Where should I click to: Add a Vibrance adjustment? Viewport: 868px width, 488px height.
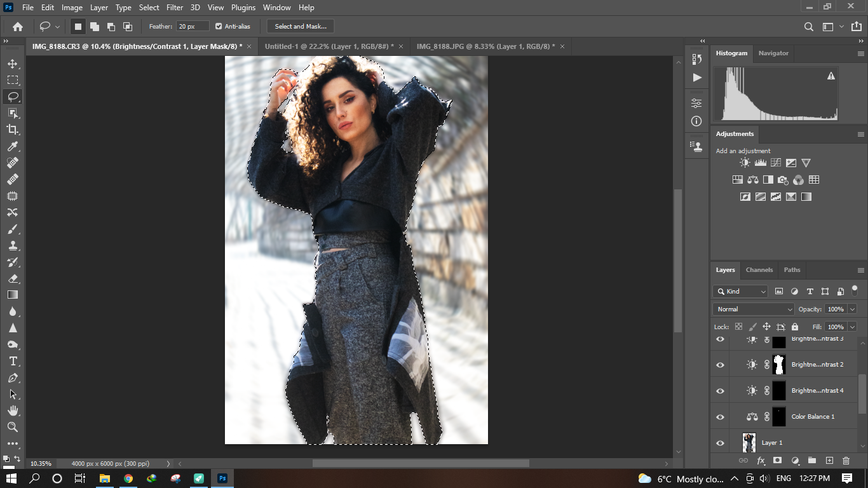(806, 163)
